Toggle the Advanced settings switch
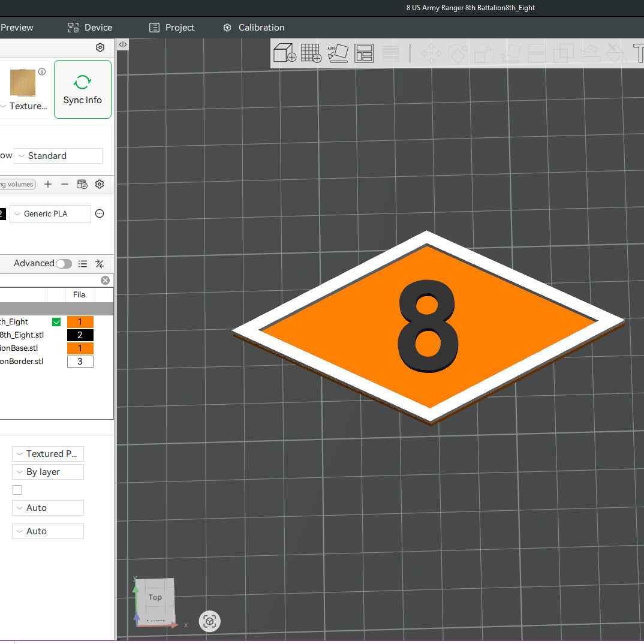Viewport: 644px width, 644px height. coord(64,264)
